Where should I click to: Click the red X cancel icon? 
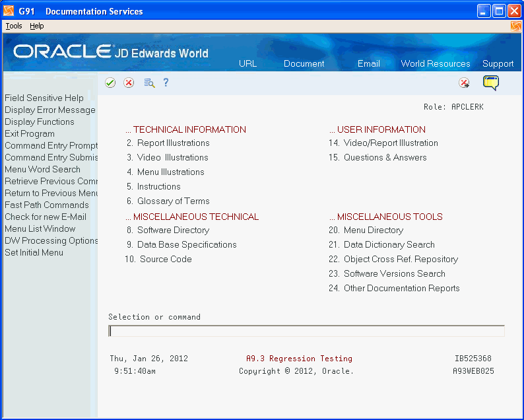[129, 83]
